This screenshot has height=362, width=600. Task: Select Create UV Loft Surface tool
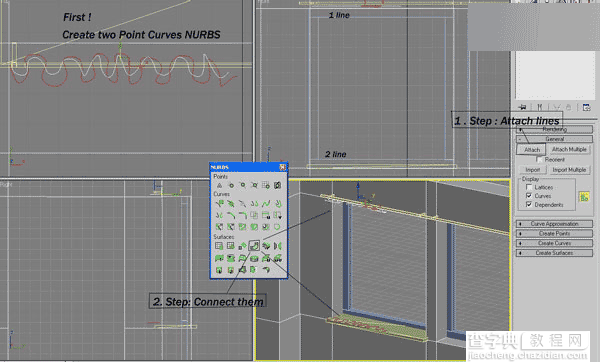click(277, 258)
